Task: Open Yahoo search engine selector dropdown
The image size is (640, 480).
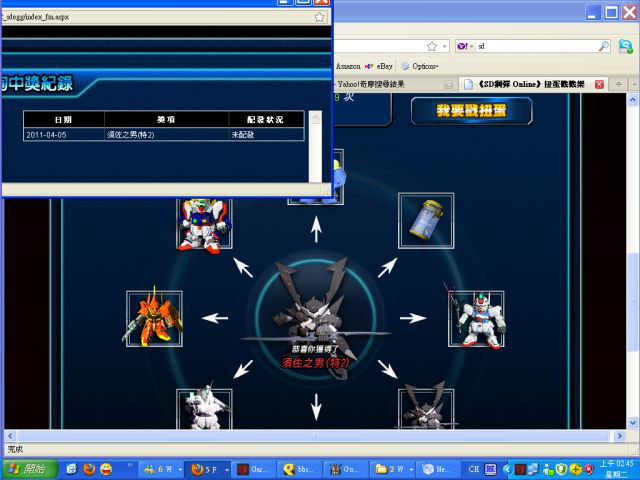Action: [x=465, y=46]
